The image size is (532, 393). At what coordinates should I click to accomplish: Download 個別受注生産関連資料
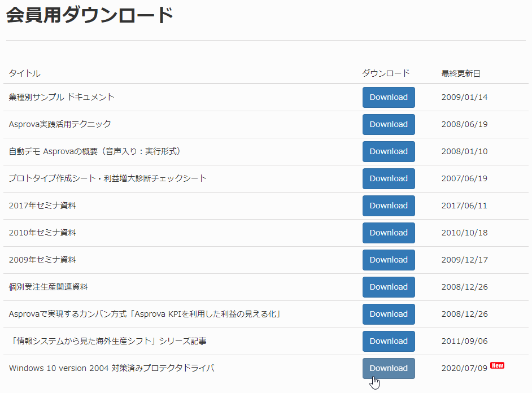(x=389, y=287)
